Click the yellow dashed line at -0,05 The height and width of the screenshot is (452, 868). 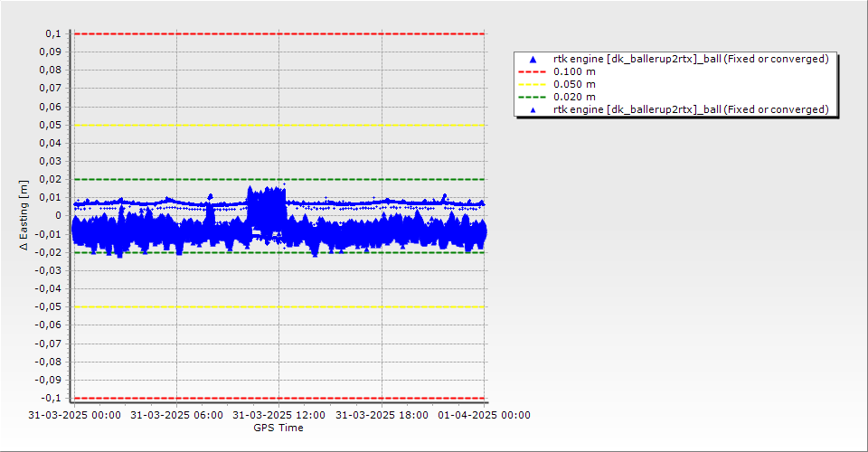(279, 307)
